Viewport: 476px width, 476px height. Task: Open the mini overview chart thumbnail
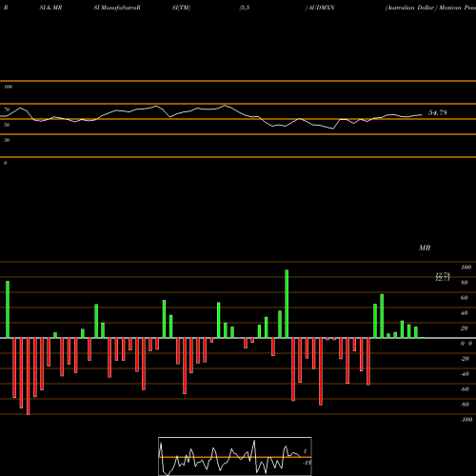(235, 456)
